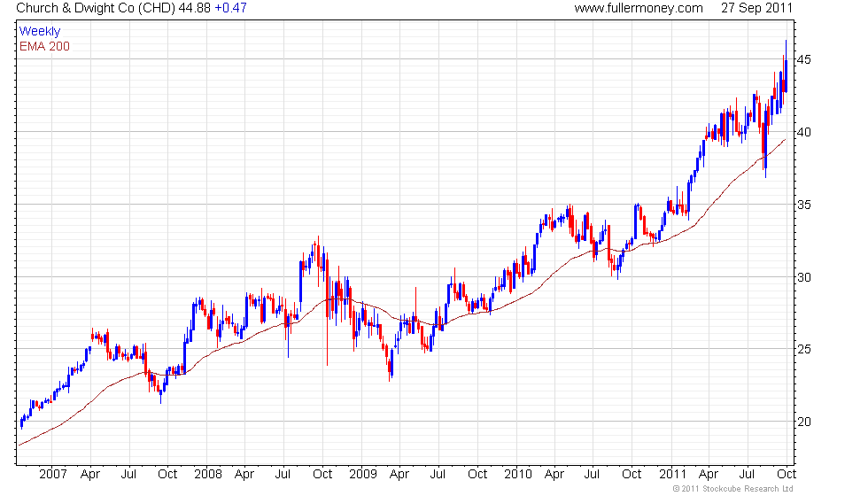This screenshot has width=868, height=496.
Task: Click the 25 price axis label
Action: [x=804, y=349]
